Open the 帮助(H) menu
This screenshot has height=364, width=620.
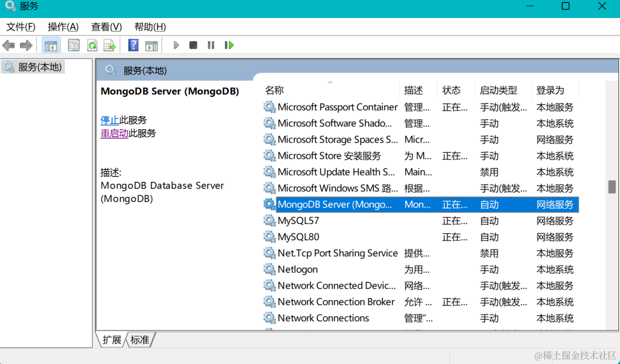[150, 27]
